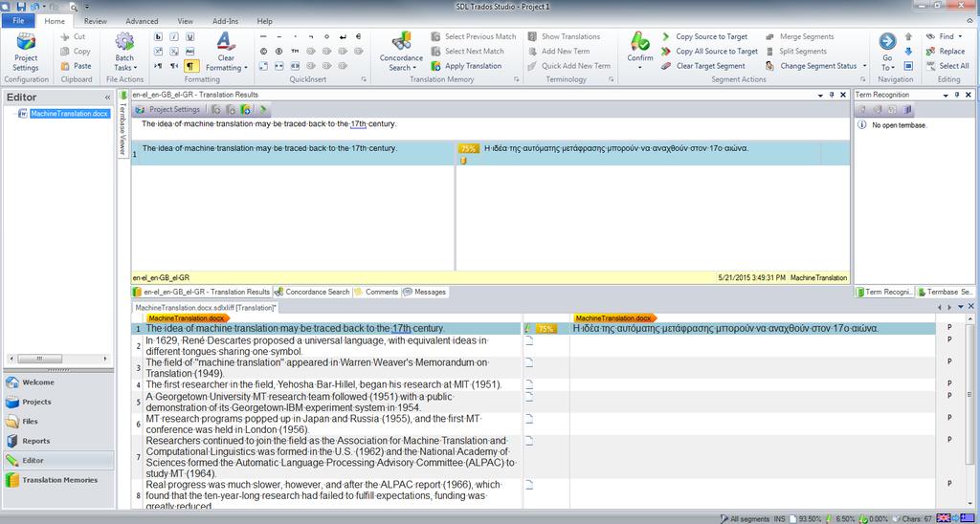
Task: Switch to the View ribbon tab
Action: coord(185,21)
